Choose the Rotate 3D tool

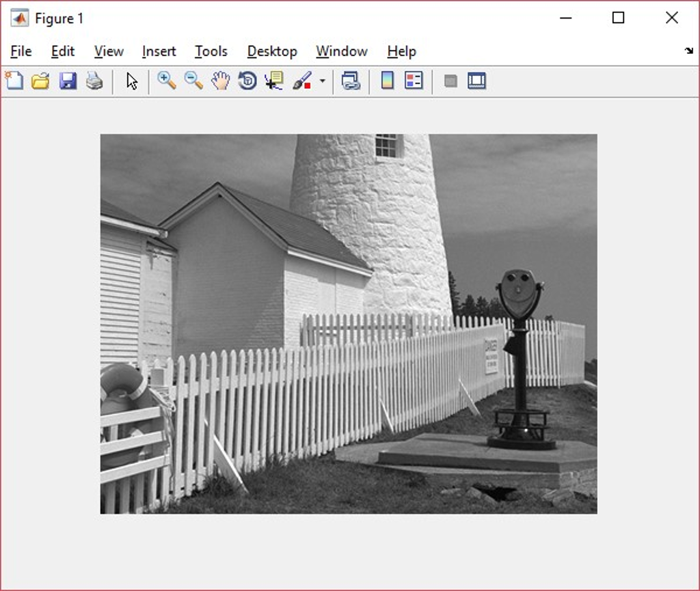click(x=247, y=81)
